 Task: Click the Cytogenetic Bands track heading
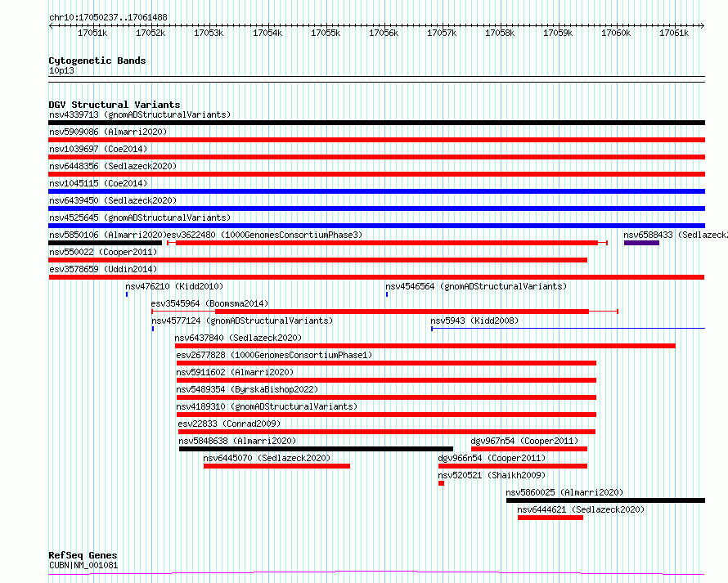[97, 61]
